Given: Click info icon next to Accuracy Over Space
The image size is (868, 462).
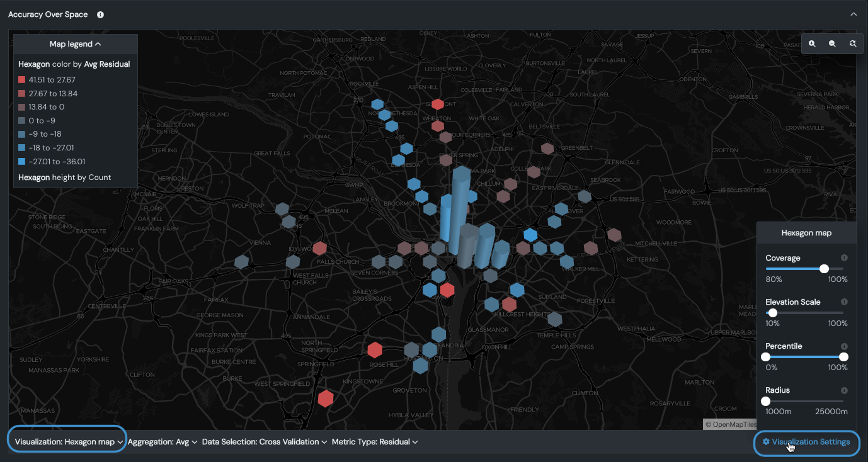Looking at the screenshot, I should coord(101,14).
